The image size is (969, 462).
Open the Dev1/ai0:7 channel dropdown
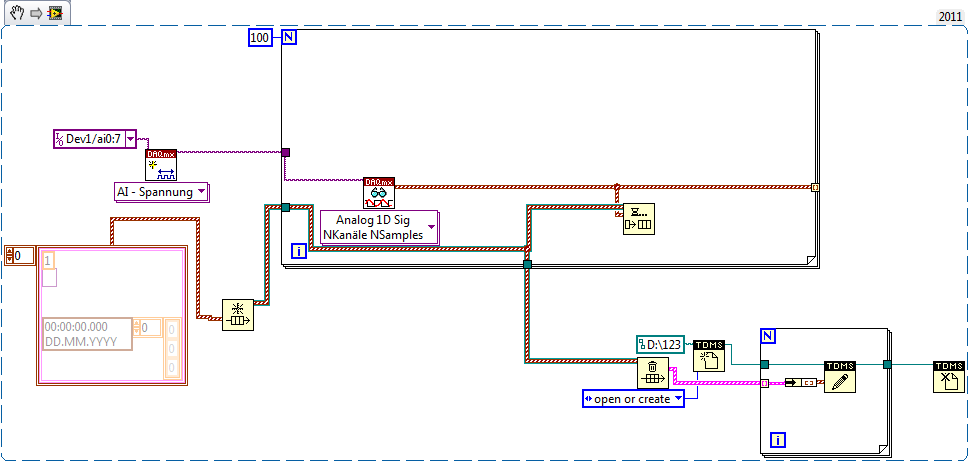[130, 140]
